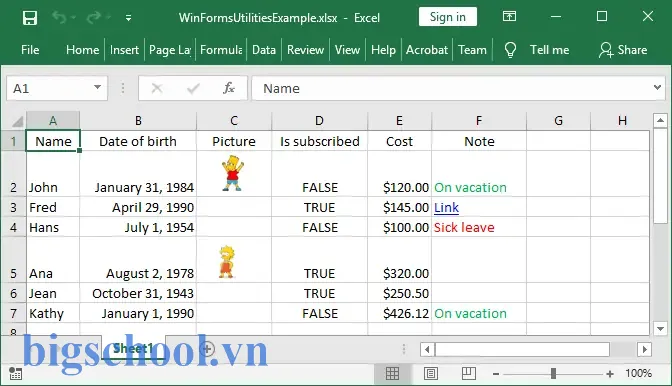The image size is (672, 386).
Task: Open the Acrobat tab
Action: (427, 50)
